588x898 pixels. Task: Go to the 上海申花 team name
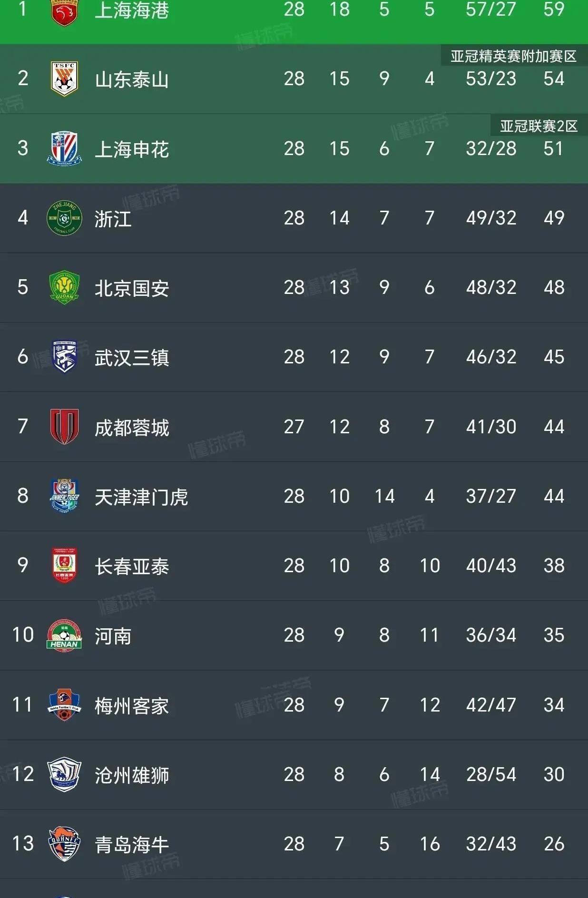(x=132, y=149)
